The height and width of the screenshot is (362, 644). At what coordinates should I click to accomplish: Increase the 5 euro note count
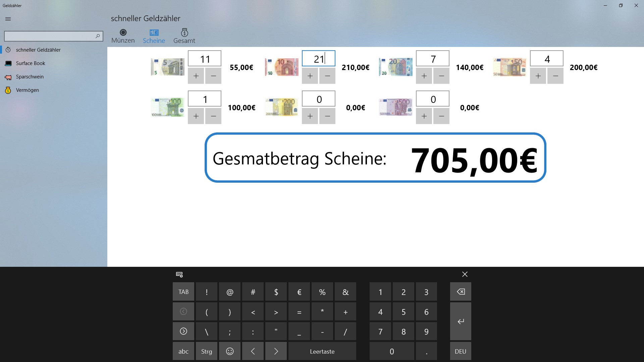tap(196, 76)
